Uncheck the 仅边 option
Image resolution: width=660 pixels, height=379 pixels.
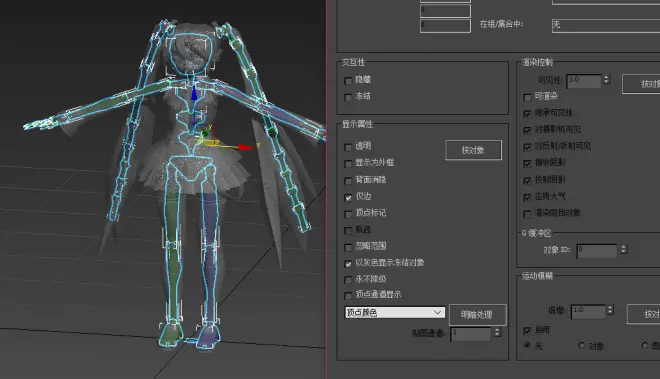(348, 197)
